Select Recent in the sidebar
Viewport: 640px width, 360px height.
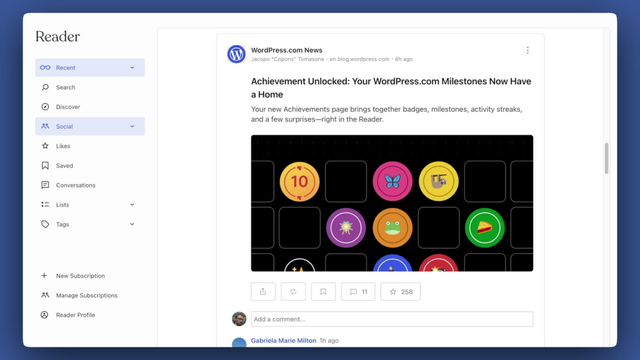click(90, 67)
